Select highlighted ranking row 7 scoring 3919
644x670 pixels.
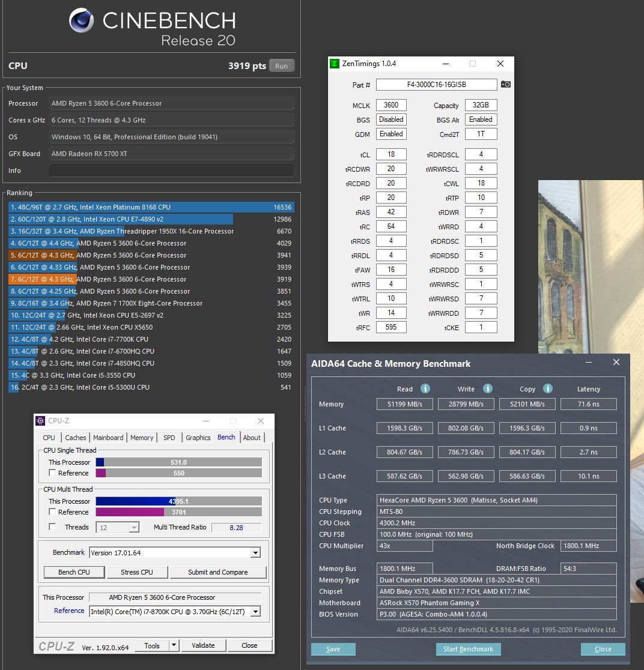point(151,279)
